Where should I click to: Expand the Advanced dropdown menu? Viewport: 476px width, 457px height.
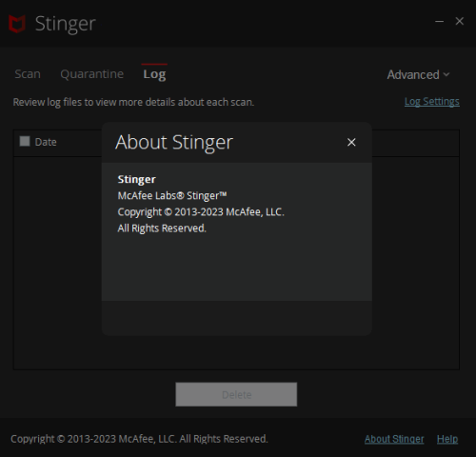418,75
